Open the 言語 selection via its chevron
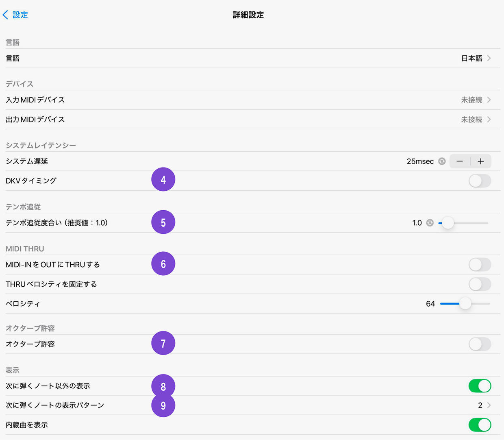Image resolution: width=504 pixels, height=440 pixels. coord(489,58)
